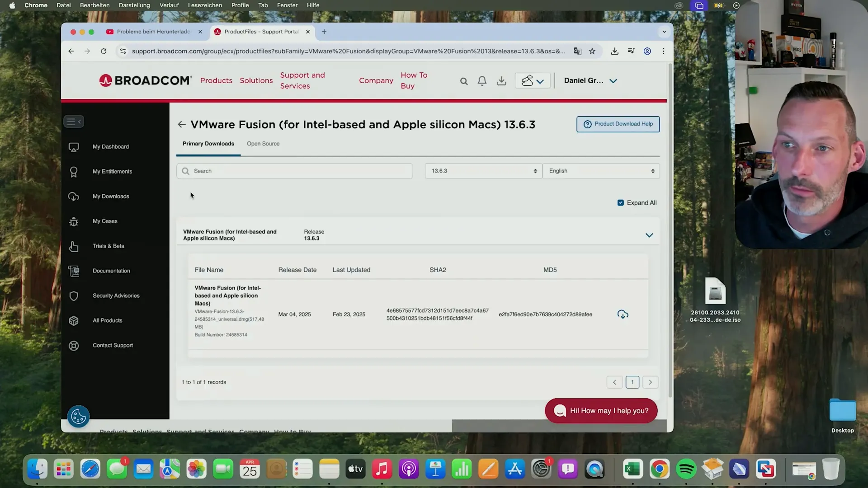Open the Verlauf menu in menu bar
This screenshot has height=488, width=868.
point(169,5)
